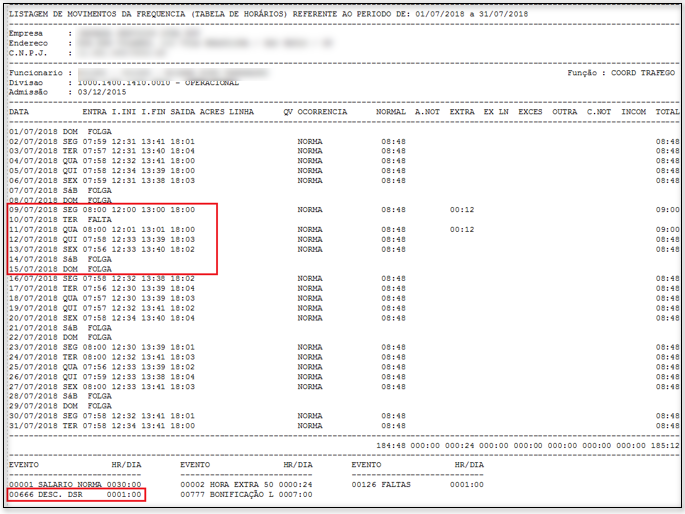The height and width of the screenshot is (514, 685).
Task: Click the 'C.N.P.J.' label
Action: [28, 53]
